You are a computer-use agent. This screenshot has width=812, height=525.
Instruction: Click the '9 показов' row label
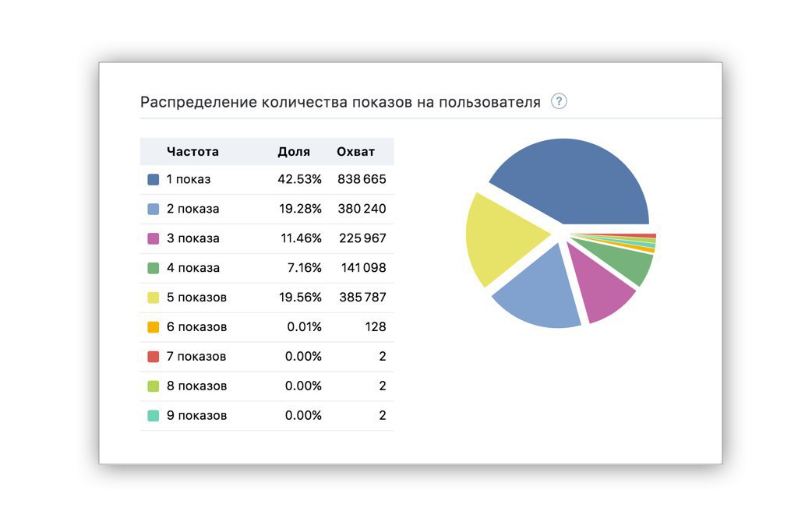[196, 416]
